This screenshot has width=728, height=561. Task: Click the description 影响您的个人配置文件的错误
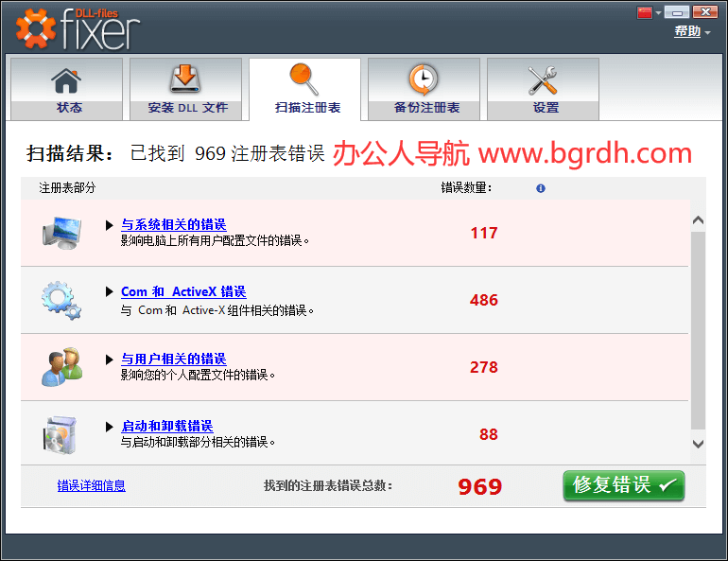(198, 375)
